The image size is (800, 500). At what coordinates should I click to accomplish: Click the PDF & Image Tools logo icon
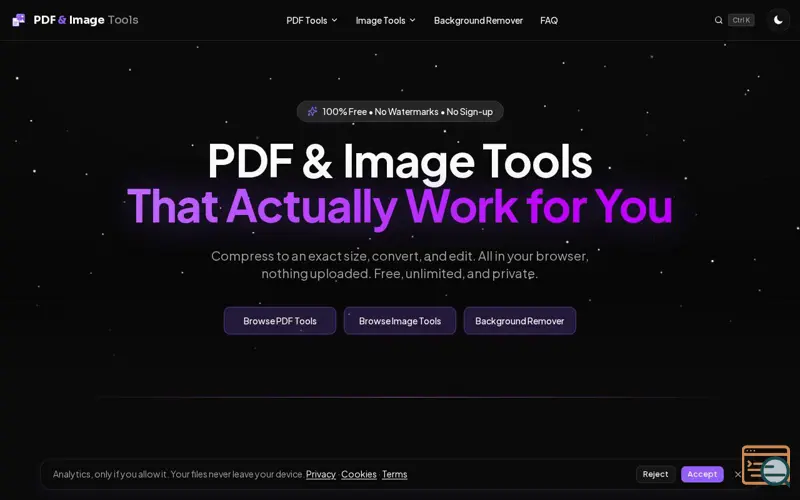18,20
